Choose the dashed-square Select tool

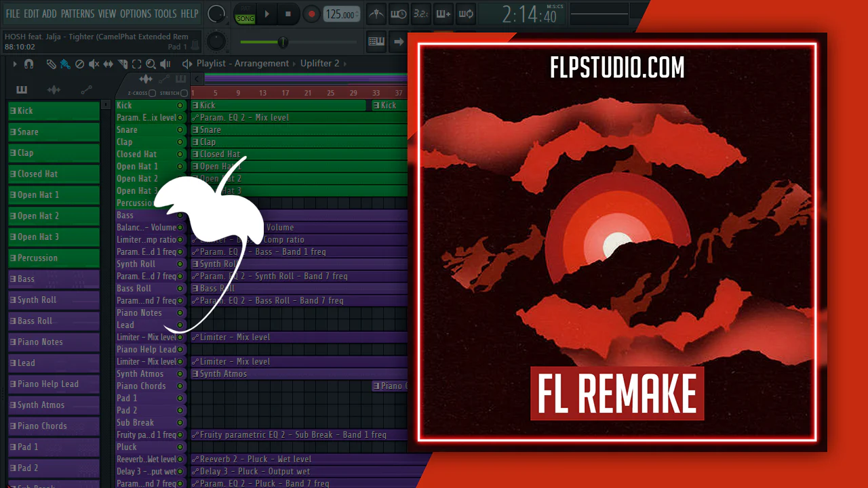coord(136,64)
